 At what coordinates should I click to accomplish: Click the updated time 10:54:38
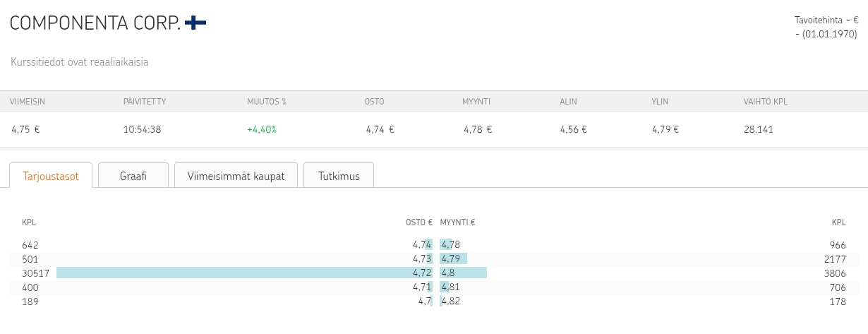coord(142,130)
